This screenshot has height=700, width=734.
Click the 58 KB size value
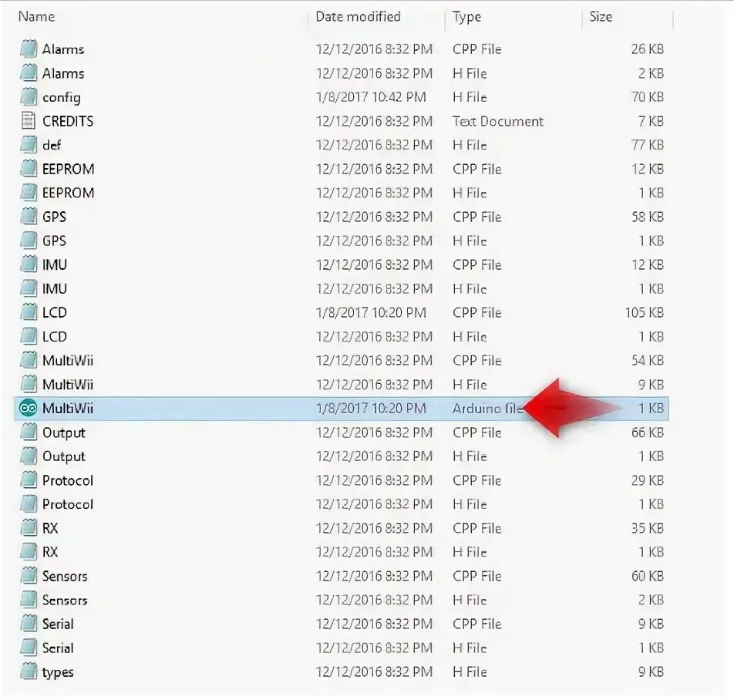(648, 217)
